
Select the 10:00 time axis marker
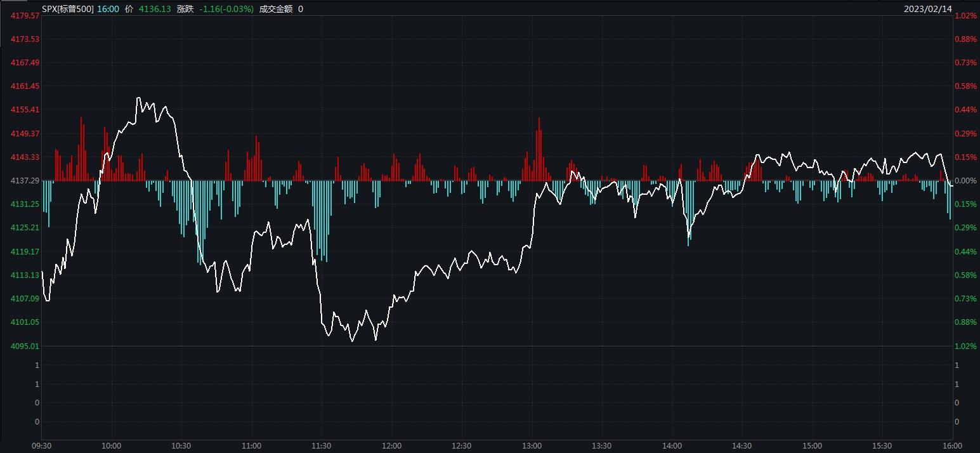pyautogui.click(x=111, y=446)
